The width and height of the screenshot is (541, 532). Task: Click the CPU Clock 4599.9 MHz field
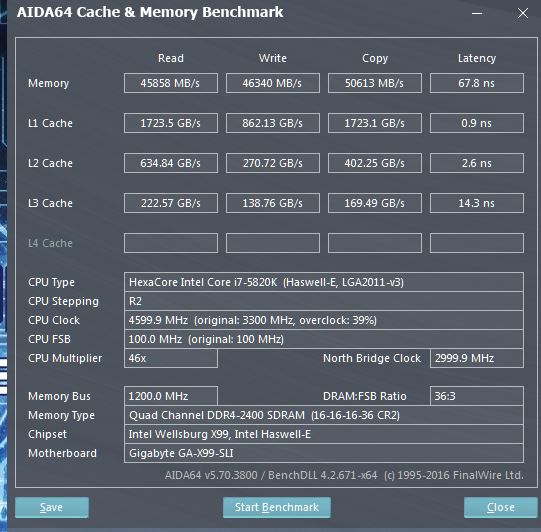(324, 320)
